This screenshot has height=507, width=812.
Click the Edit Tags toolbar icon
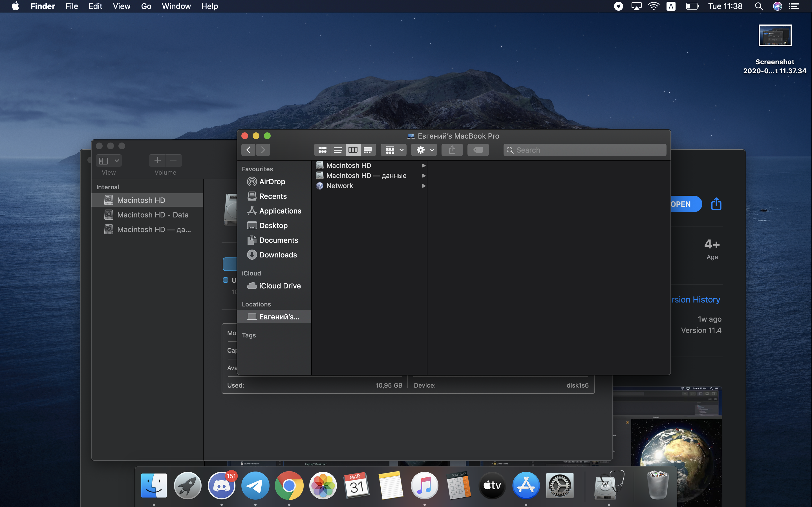(x=478, y=150)
